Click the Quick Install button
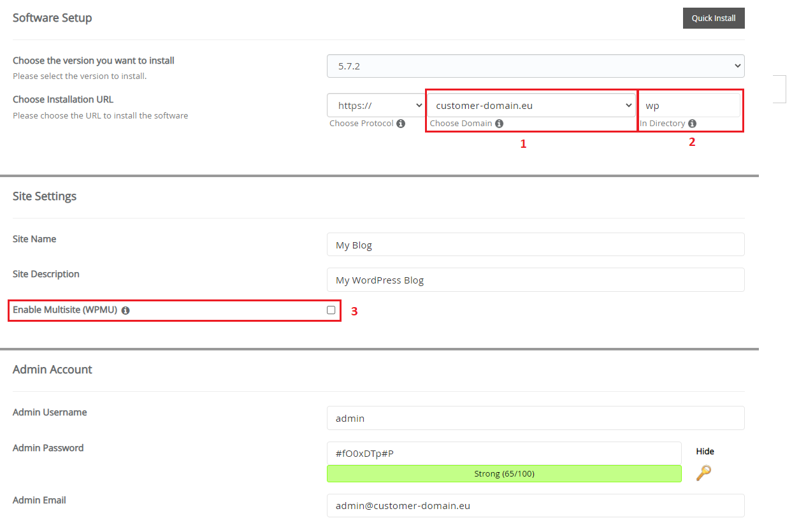This screenshot has width=799, height=532. [713, 18]
